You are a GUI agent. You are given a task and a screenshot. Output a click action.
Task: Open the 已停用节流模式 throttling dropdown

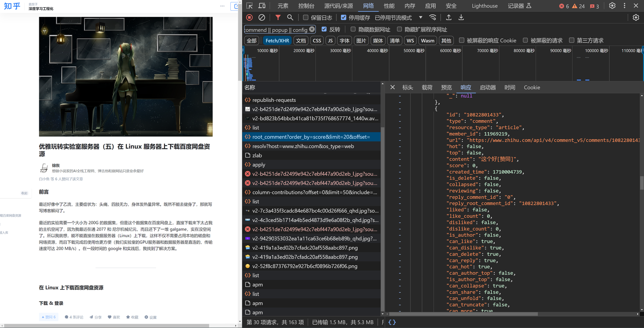(398, 17)
